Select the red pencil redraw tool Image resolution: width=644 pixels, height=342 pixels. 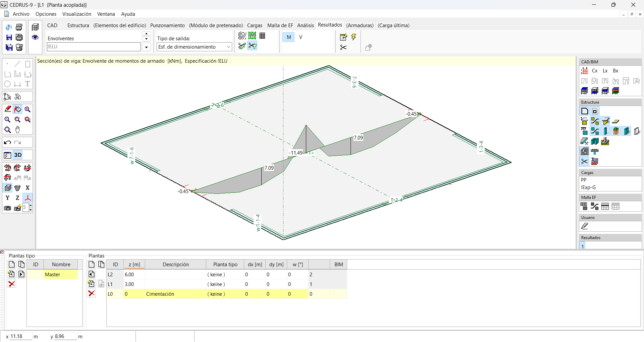[7, 109]
